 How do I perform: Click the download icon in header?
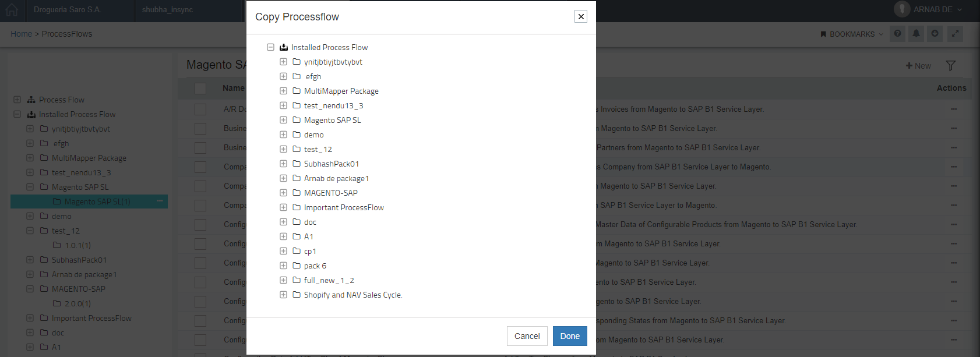click(x=935, y=34)
